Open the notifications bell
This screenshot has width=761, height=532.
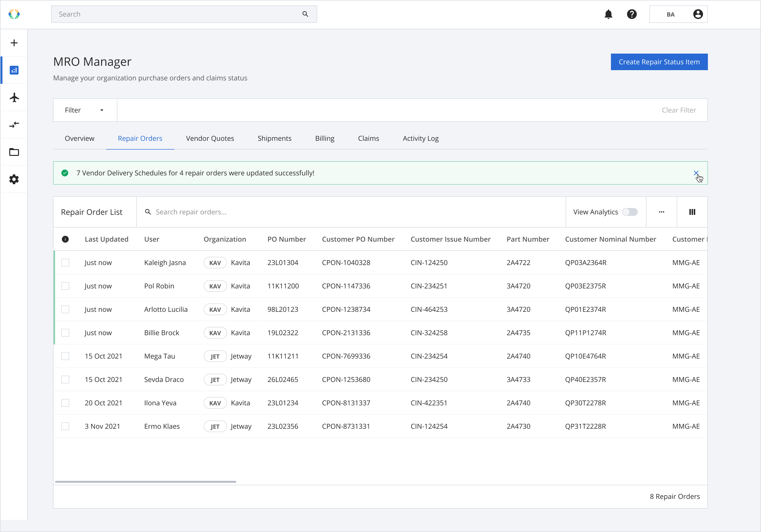608,14
